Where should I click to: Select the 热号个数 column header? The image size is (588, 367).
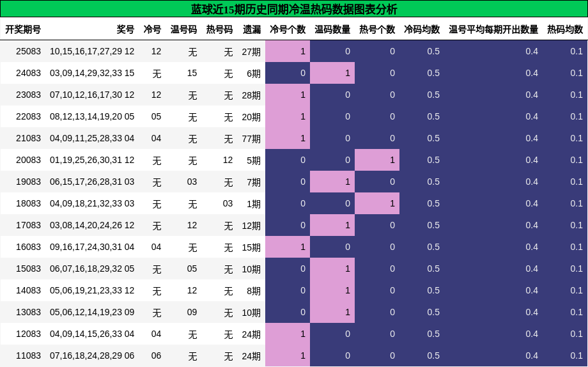pos(377,29)
